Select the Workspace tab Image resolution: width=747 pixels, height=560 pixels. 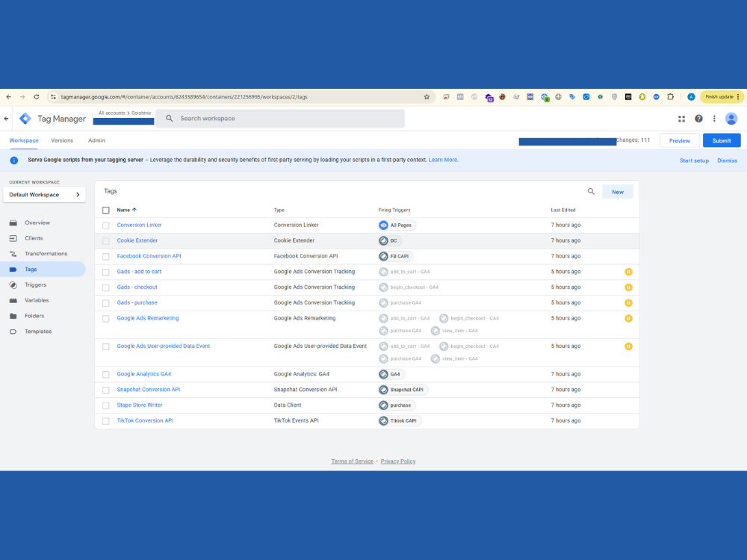click(24, 140)
